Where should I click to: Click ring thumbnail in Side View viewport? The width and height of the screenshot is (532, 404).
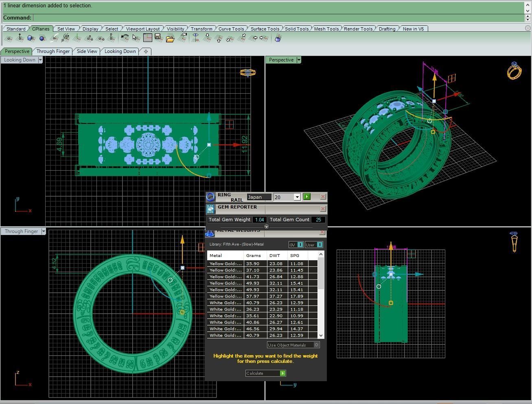[x=514, y=242]
